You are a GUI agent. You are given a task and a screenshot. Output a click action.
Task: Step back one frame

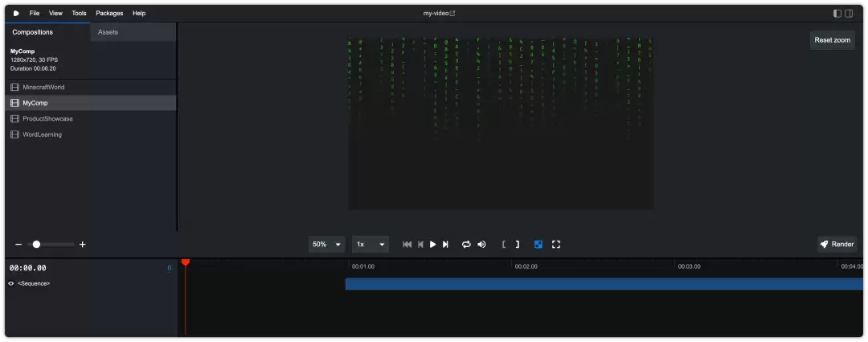[x=420, y=245]
